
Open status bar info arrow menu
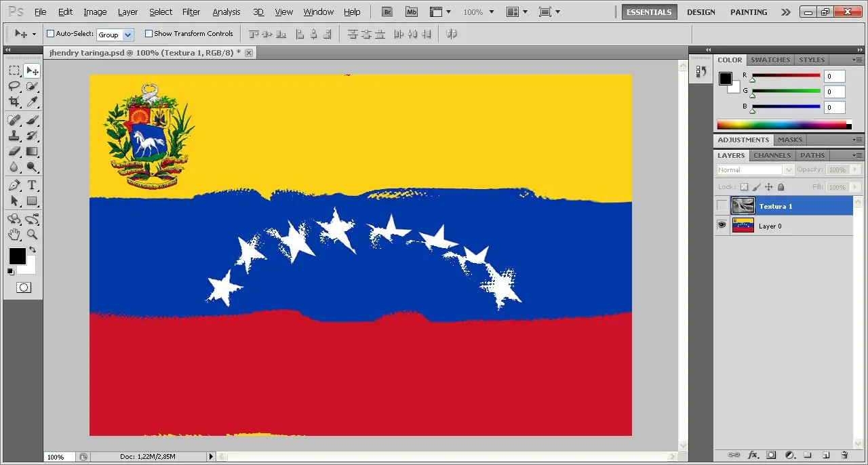click(211, 457)
